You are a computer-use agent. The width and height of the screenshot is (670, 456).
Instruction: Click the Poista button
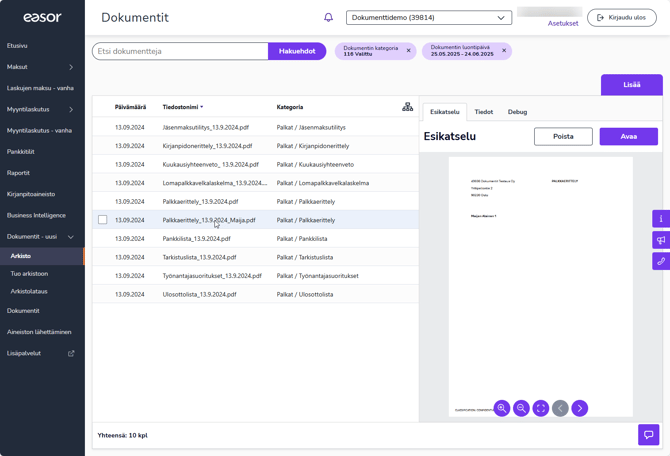(563, 137)
